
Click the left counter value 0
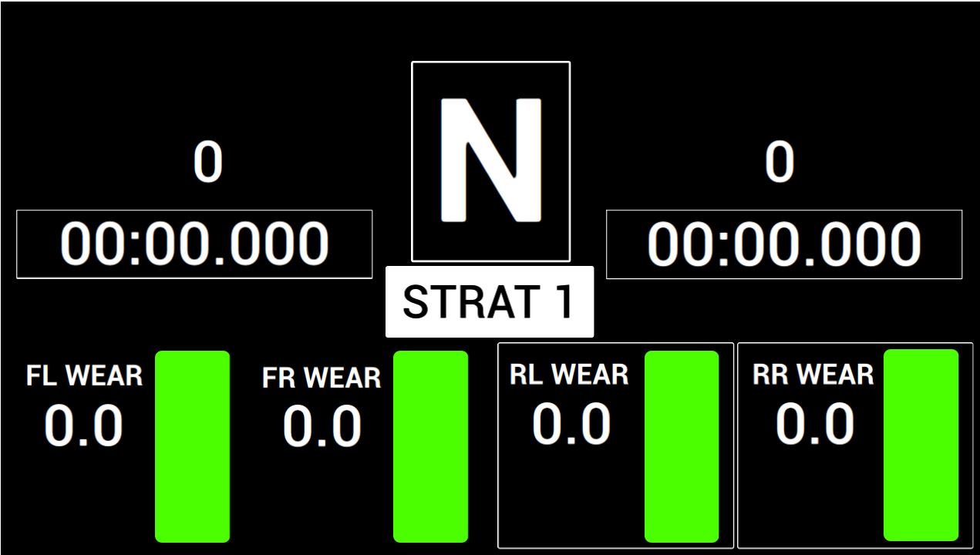(x=208, y=162)
